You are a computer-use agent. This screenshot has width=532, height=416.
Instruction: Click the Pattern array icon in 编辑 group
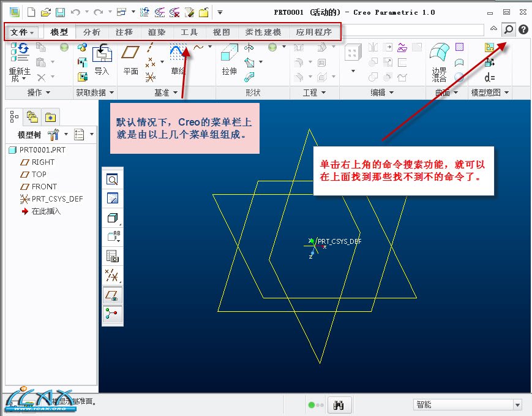(x=352, y=53)
